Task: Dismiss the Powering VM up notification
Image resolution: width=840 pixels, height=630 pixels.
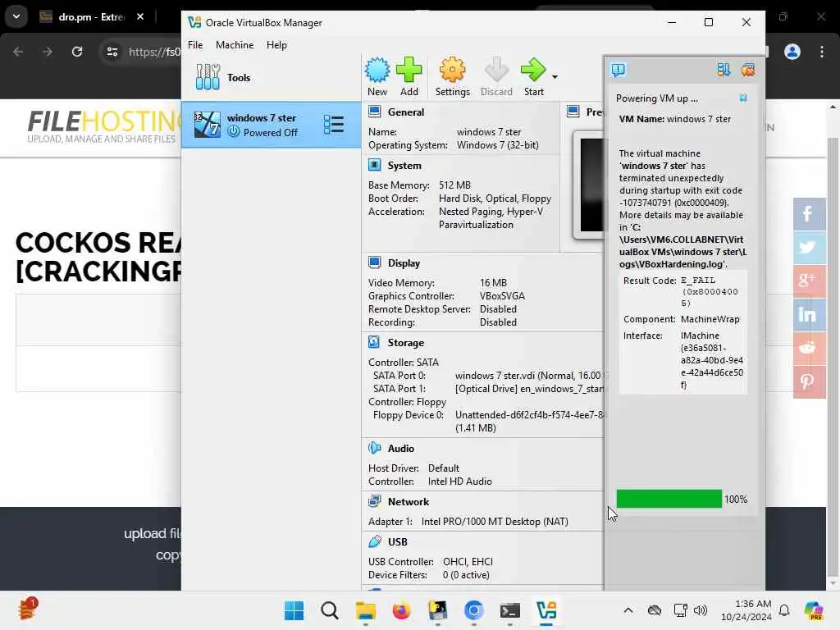Action: coord(743,98)
